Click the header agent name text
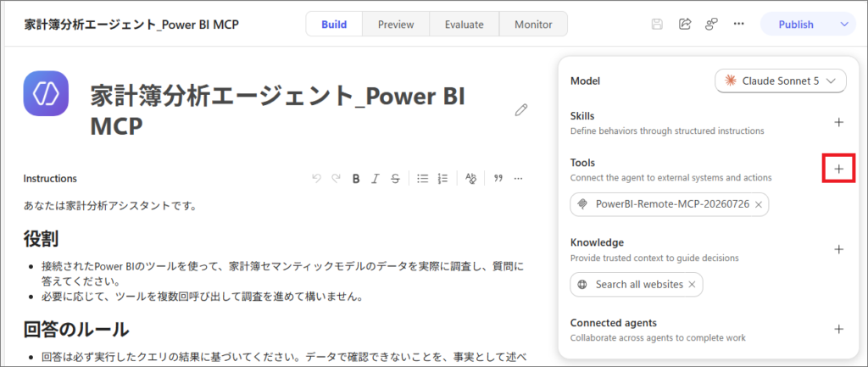 coord(131,25)
